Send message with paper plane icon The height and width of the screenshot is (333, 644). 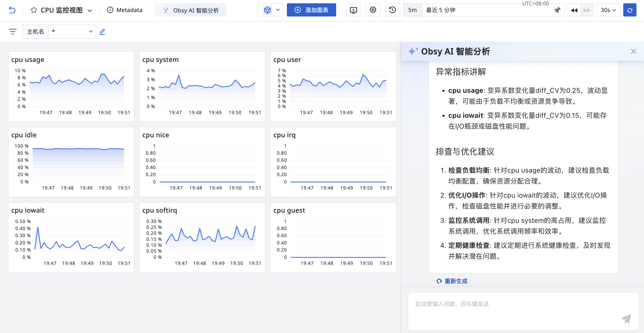coord(626,318)
